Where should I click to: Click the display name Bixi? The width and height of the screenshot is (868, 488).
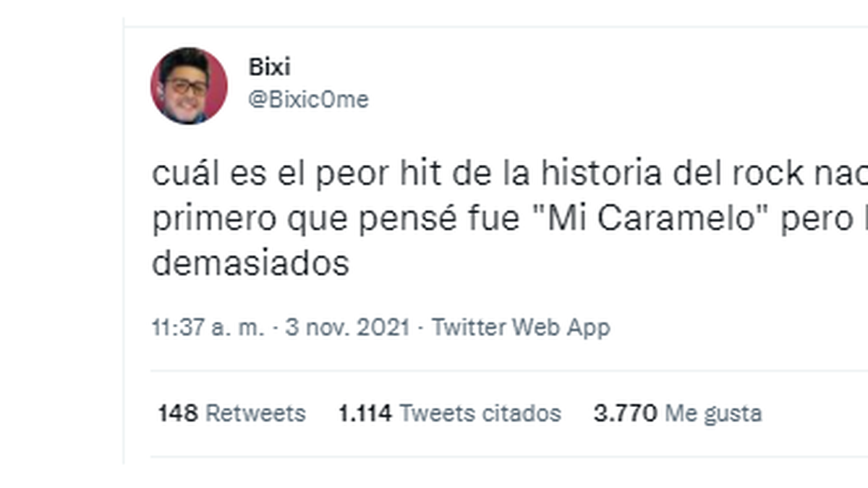(x=270, y=68)
